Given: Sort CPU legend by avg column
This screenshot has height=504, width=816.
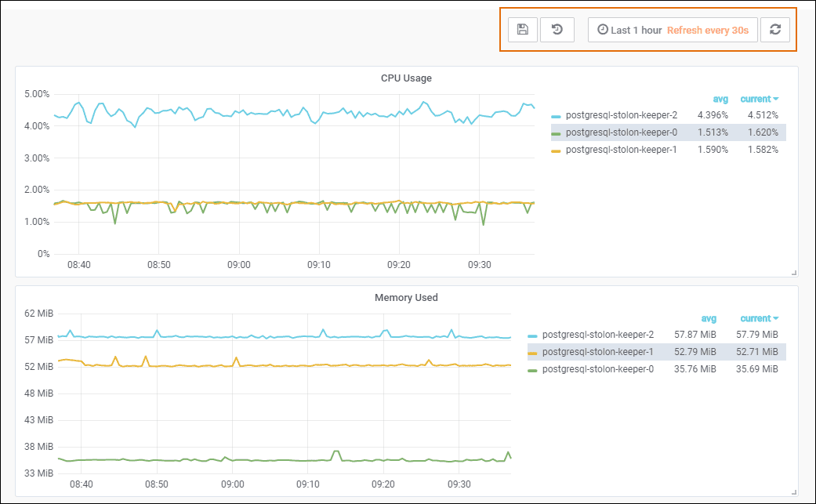Looking at the screenshot, I should coord(720,100).
